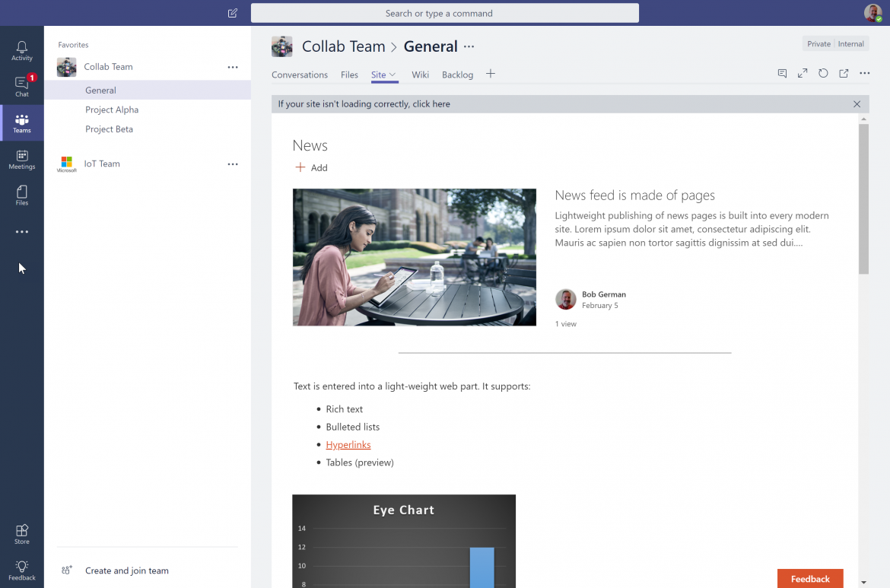Open more options for Collab Team
This screenshot has height=588, width=890.
pyautogui.click(x=233, y=67)
